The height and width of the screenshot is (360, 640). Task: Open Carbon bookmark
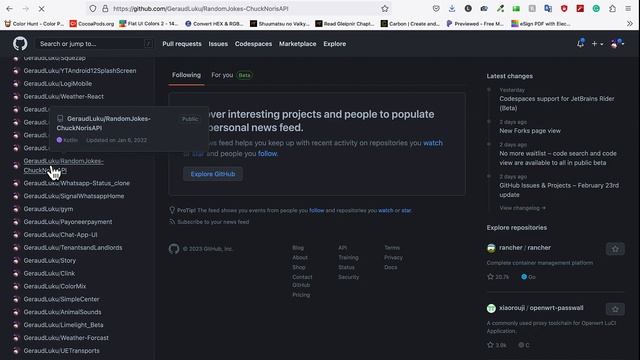pos(410,24)
